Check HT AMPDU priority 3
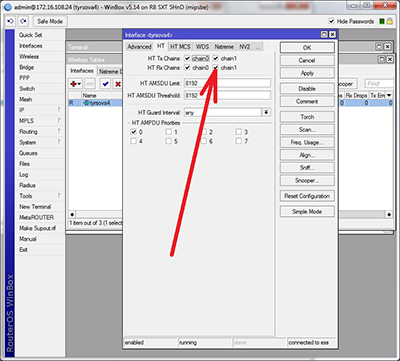 (238, 132)
